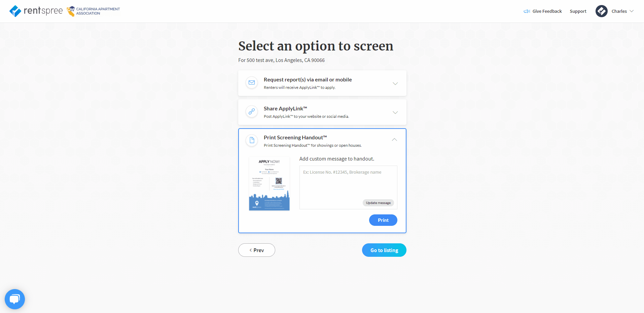Go back with the Prev button
The image size is (644, 313).
(257, 250)
